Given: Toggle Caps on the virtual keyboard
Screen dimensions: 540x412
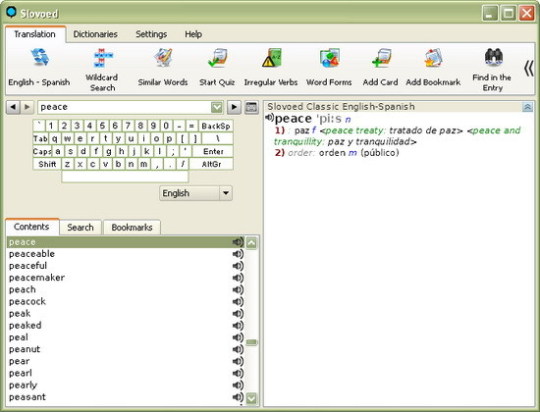Looking at the screenshot, I should [x=42, y=151].
